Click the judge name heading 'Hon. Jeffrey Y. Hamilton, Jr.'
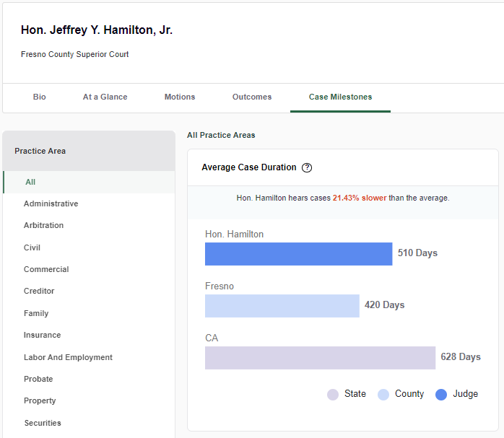This screenshot has height=438, width=504. click(97, 30)
